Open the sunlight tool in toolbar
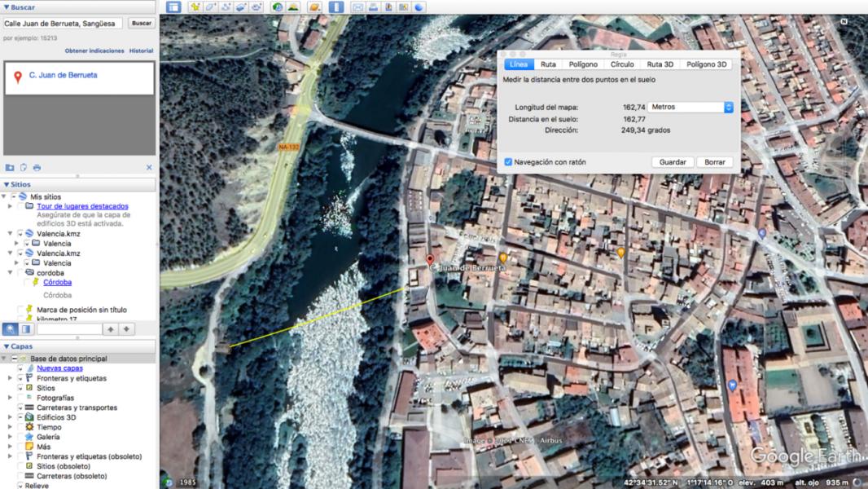Screen dimensions: 868x489 point(293,7)
